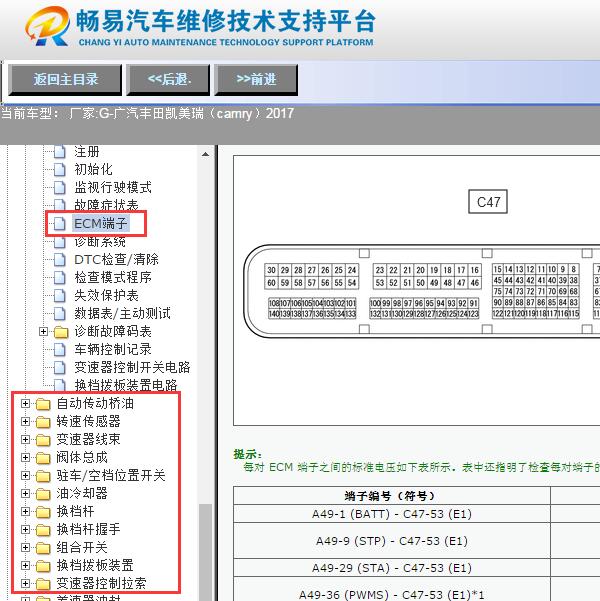Expand the 转速传感器 folder
Screen dimensions: 600x601
[x=25, y=421]
